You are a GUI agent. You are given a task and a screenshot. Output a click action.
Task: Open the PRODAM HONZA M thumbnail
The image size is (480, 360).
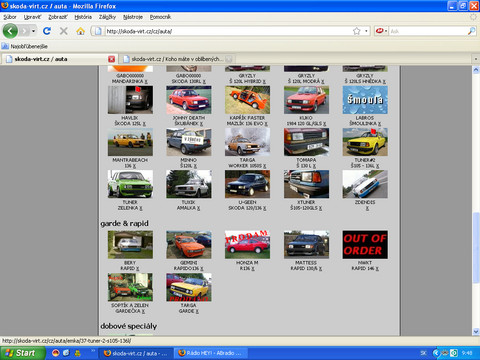point(247,245)
